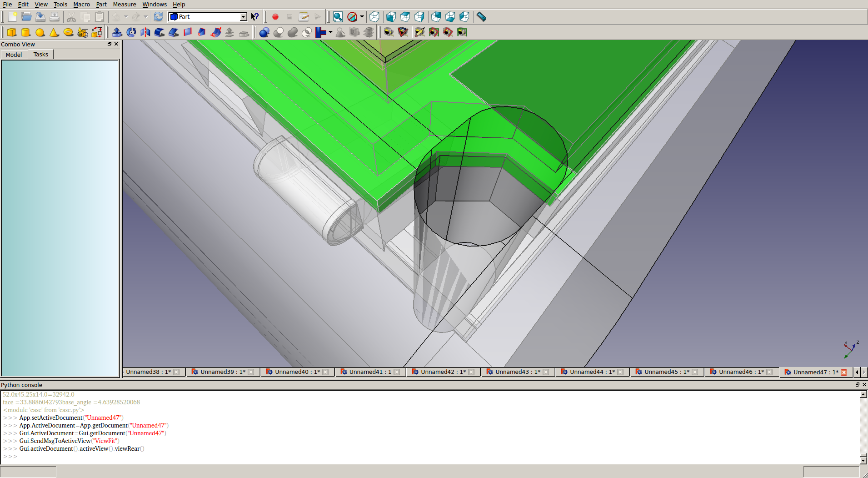This screenshot has width=868, height=478.
Task: Apply Boolean Cut with two spheres icon
Action: point(279,32)
